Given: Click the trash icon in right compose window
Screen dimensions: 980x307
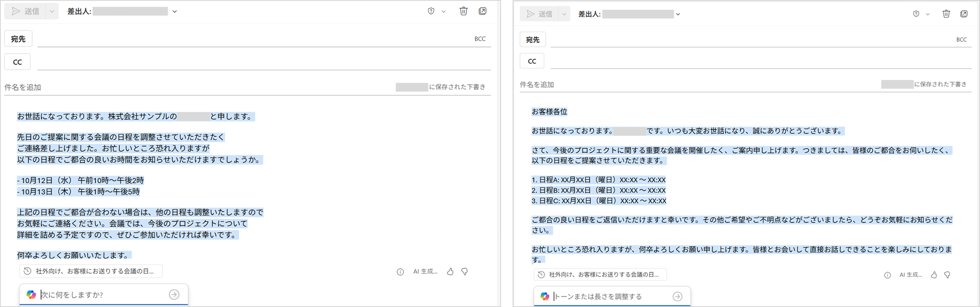Looking at the screenshot, I should [x=946, y=14].
